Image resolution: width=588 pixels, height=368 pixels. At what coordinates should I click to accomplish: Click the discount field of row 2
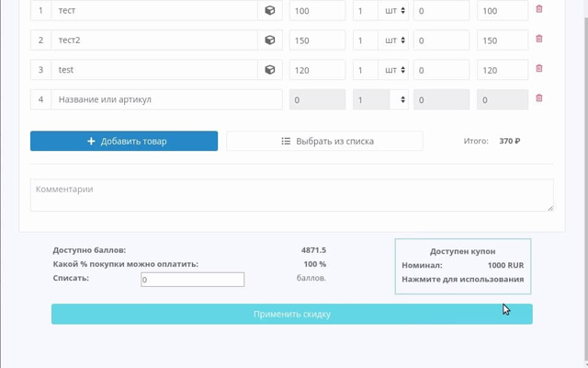click(441, 40)
